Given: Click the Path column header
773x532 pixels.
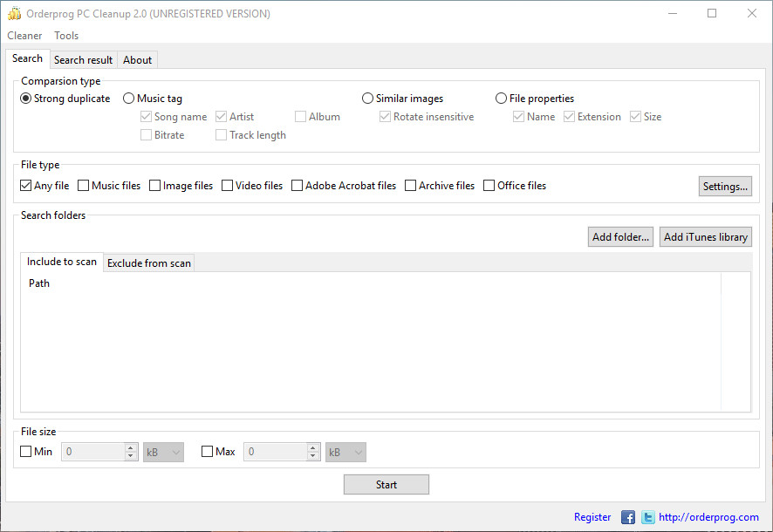Looking at the screenshot, I should point(371,283).
